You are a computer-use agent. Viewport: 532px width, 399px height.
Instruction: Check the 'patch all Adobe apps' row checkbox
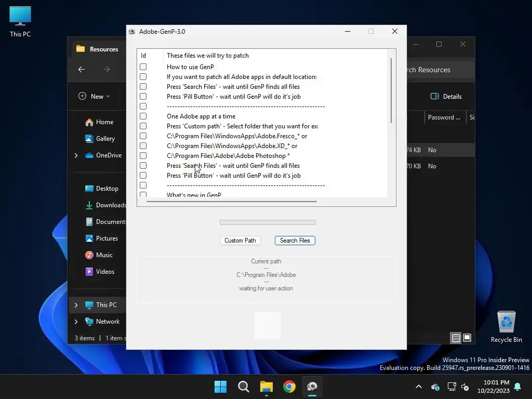143,77
